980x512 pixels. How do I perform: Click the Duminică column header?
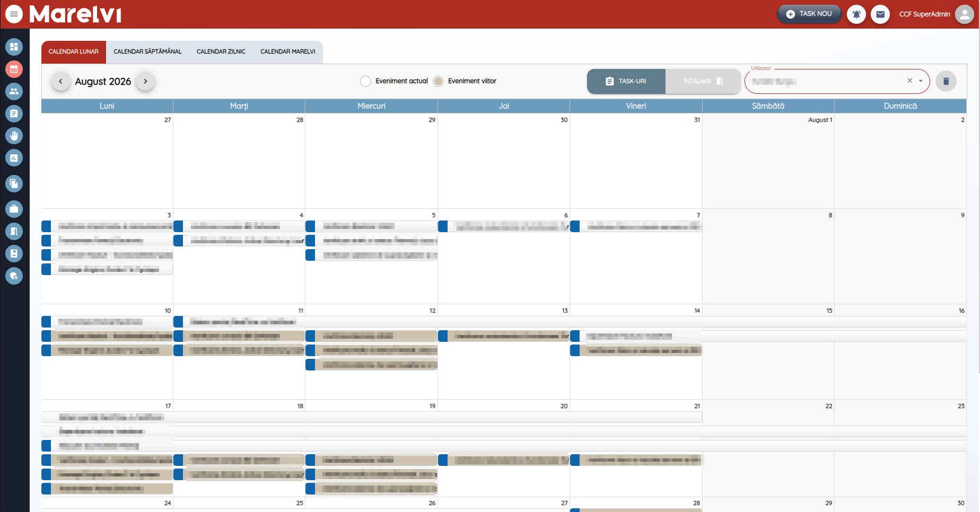point(900,106)
